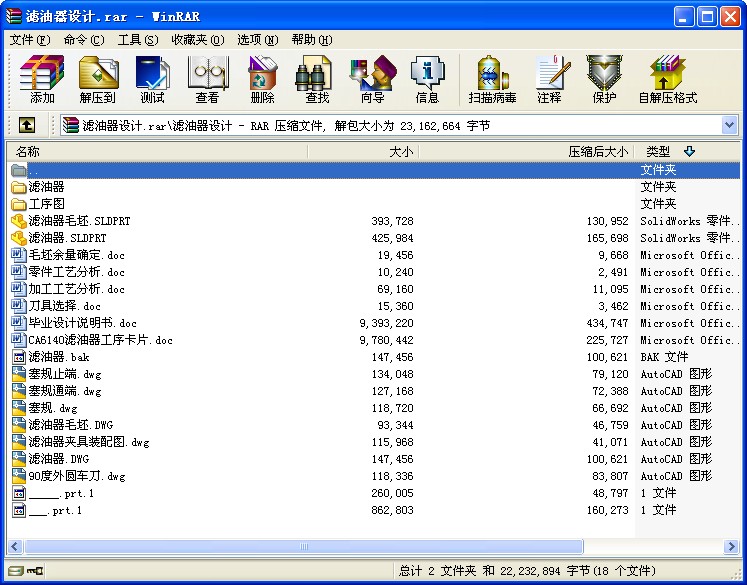Viewport: 747px width, 585px height.
Task: Sort by the 大小 column header
Action: pyautogui.click(x=363, y=151)
